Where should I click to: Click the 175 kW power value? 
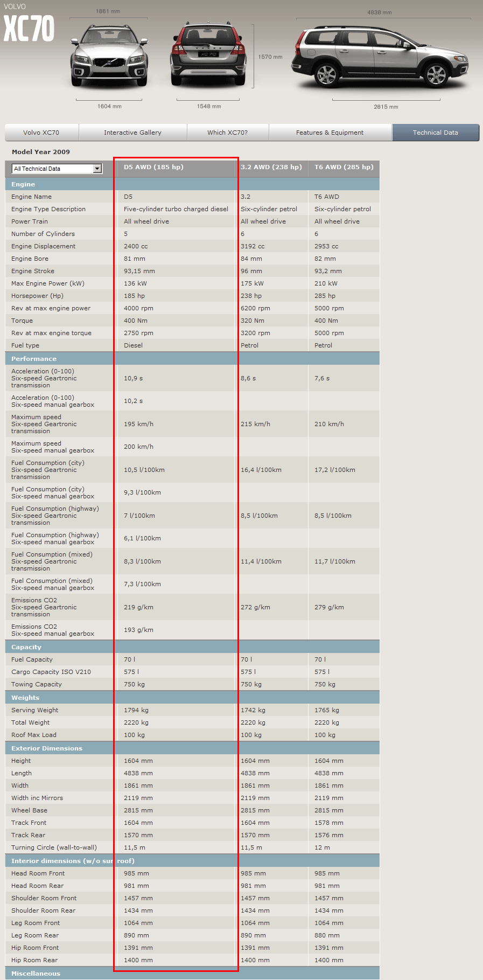coord(252,283)
